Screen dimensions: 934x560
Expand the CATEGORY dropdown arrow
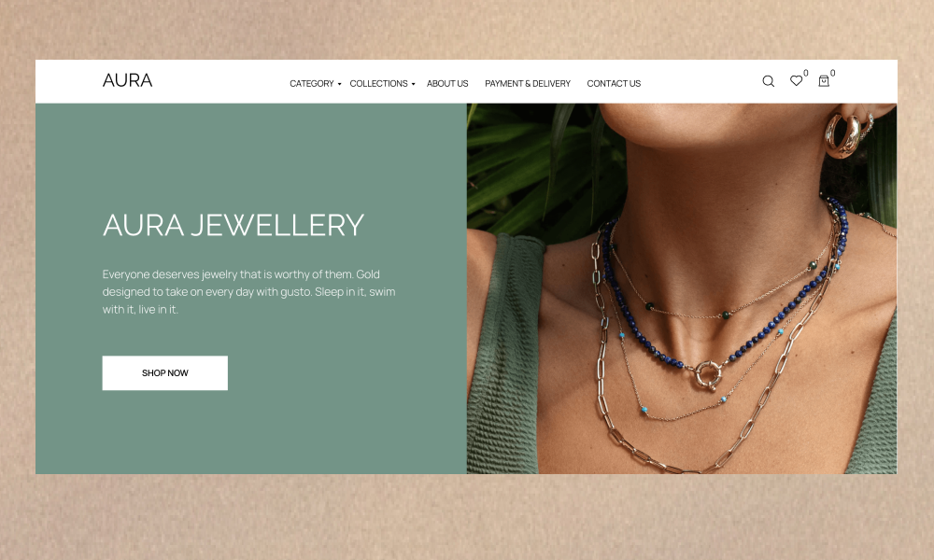pos(340,85)
